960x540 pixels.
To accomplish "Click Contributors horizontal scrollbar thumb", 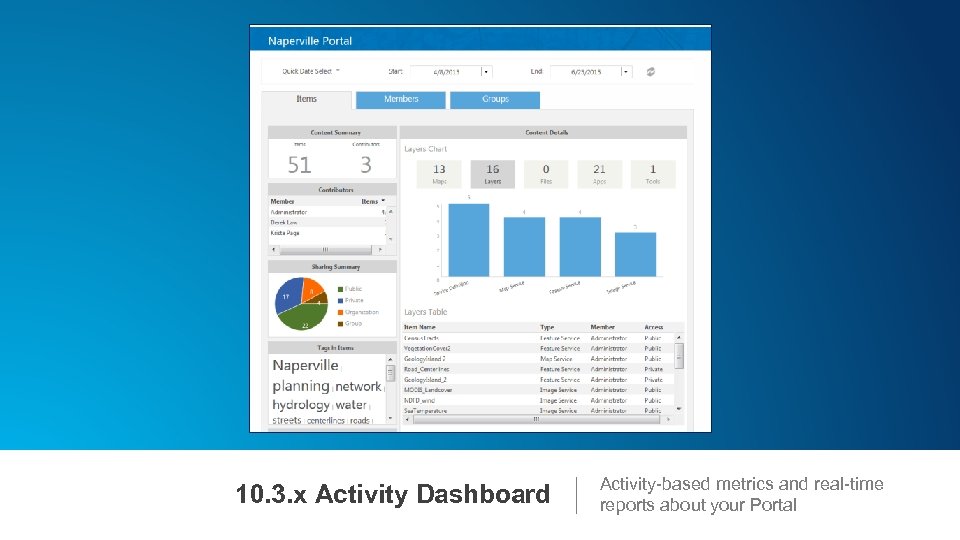I will 325,250.
